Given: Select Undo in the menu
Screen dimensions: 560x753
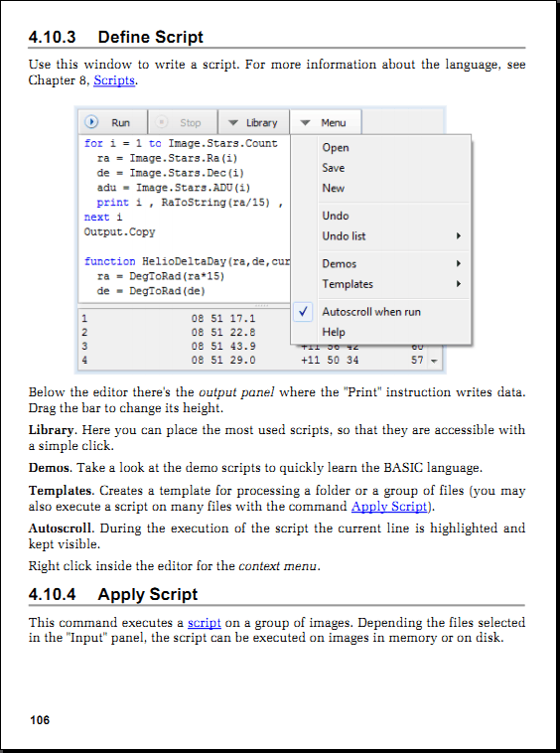Looking at the screenshot, I should click(335, 216).
